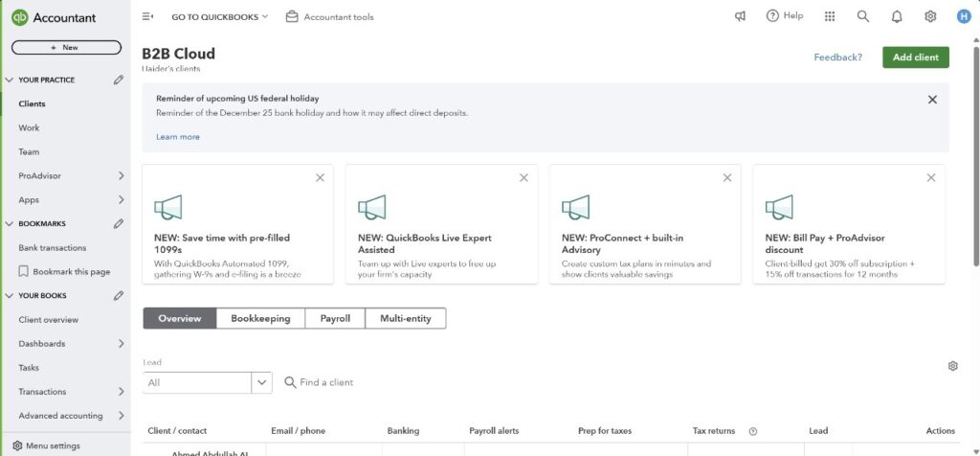Open Client overview in sidebar
980x456 pixels.
click(x=49, y=320)
